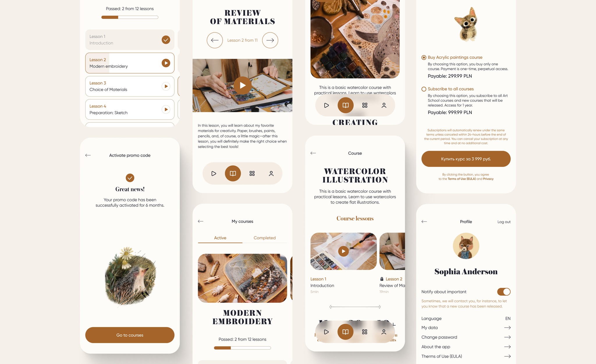Click Купить курс за 3 999 руб. button
This screenshot has width=596, height=364.
pyautogui.click(x=466, y=158)
